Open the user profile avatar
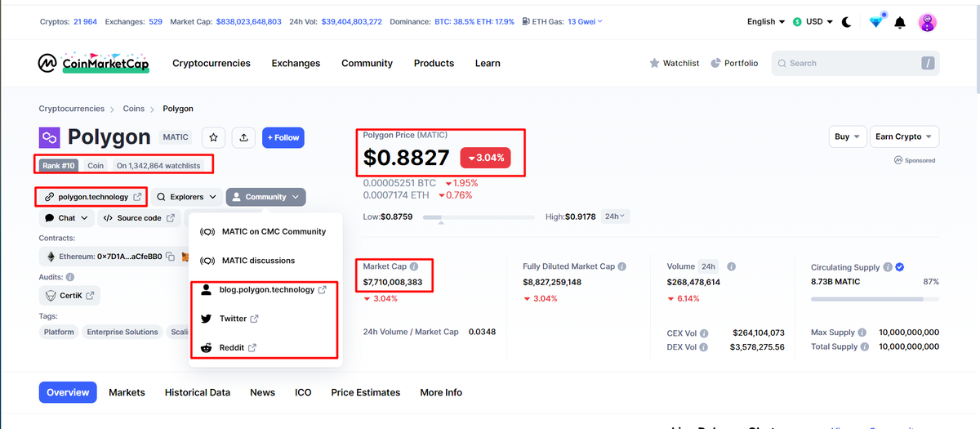Screen dimensions: 980x429 pos(927,22)
